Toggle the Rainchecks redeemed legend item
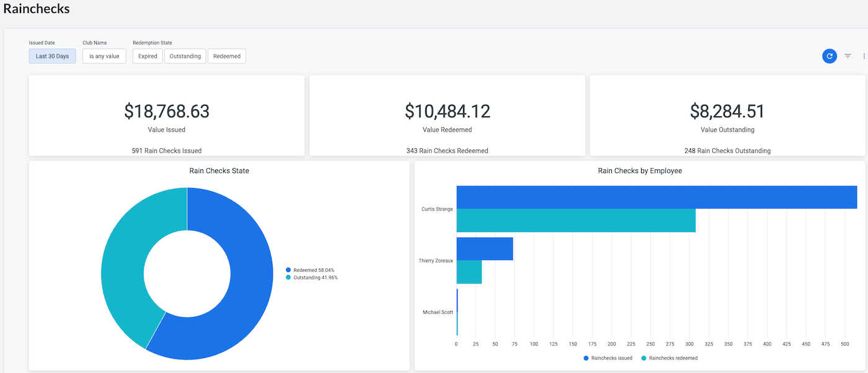Viewport: 868px width, 373px height. pos(668,358)
